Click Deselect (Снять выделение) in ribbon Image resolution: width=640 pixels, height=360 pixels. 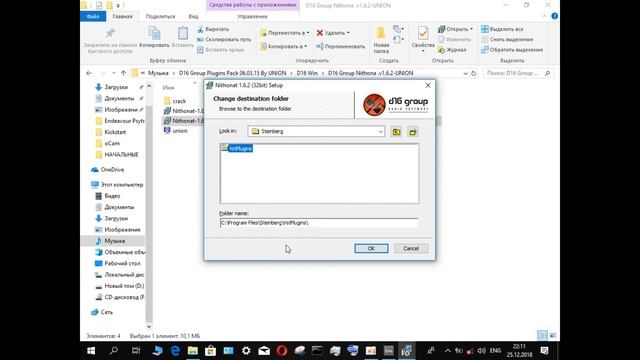[507, 40]
